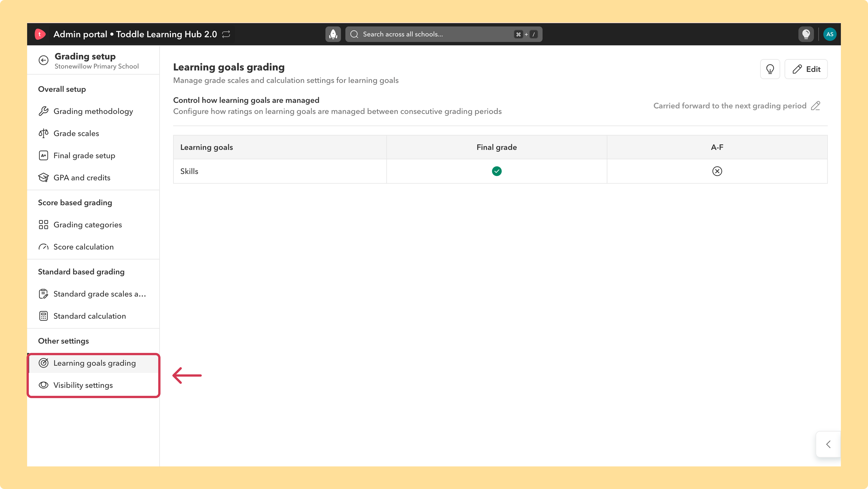868x489 pixels.
Task: Click the wrench icon for Grading methodology
Action: tap(44, 111)
